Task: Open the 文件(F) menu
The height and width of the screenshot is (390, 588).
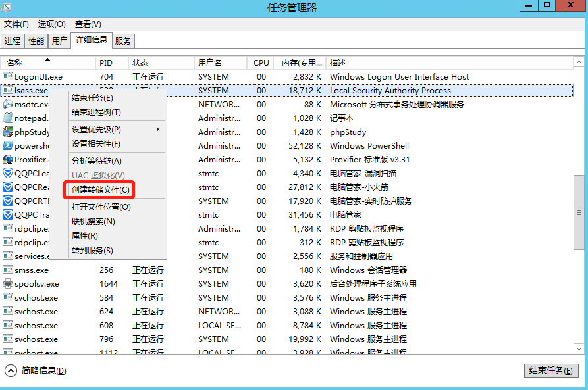Action: 16,24
